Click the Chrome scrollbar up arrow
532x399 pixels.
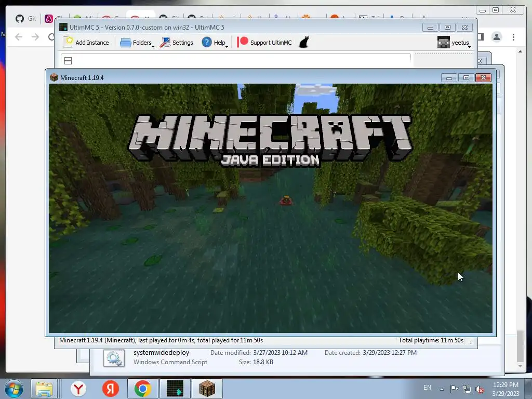tap(520, 51)
